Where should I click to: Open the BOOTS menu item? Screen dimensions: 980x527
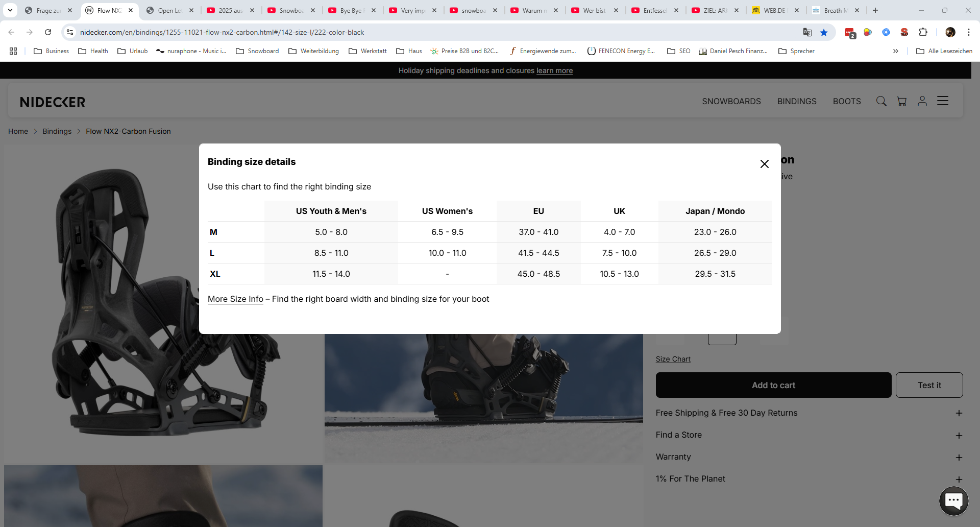coord(846,101)
